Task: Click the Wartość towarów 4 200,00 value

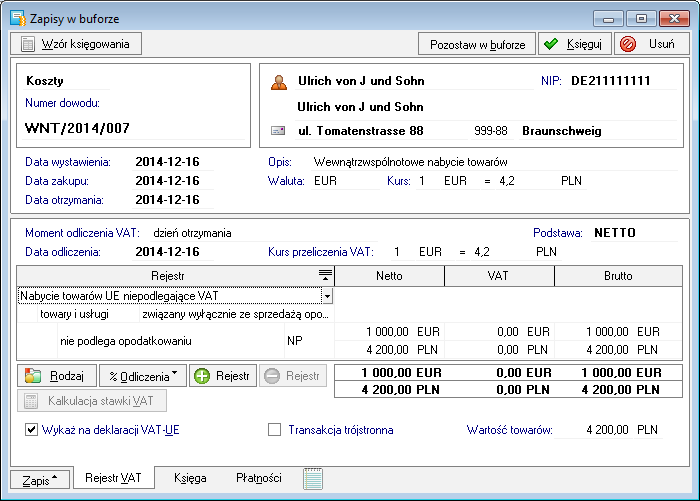Action: (x=608, y=430)
